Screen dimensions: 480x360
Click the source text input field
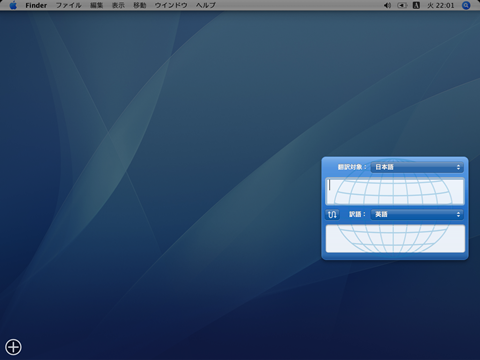pyautogui.click(x=395, y=191)
